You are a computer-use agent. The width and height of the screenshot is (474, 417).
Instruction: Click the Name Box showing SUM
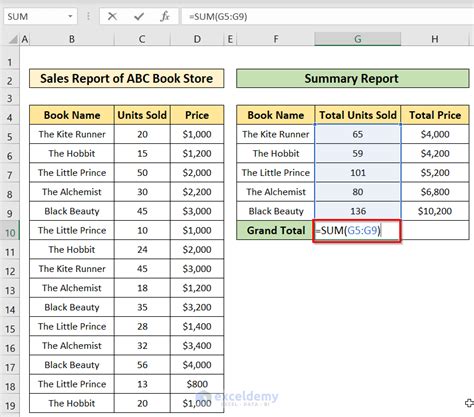40,16
